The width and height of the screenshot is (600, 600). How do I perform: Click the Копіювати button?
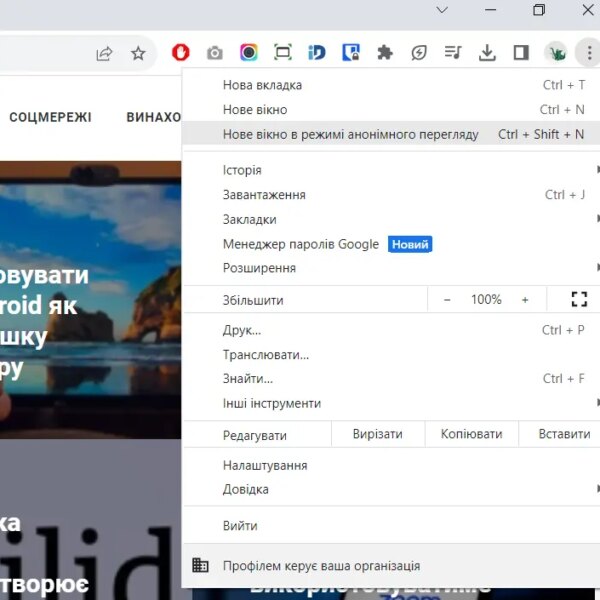pos(471,434)
